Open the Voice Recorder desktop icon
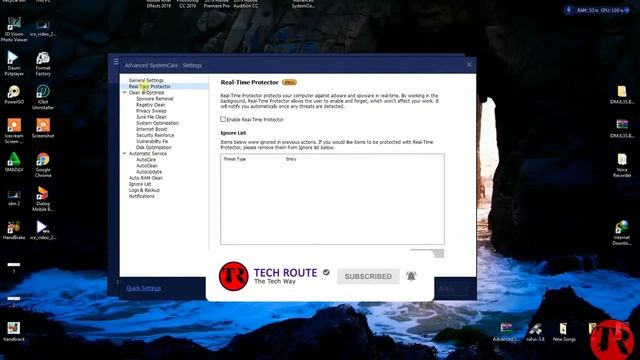This screenshot has height=360, width=640. coord(622,165)
